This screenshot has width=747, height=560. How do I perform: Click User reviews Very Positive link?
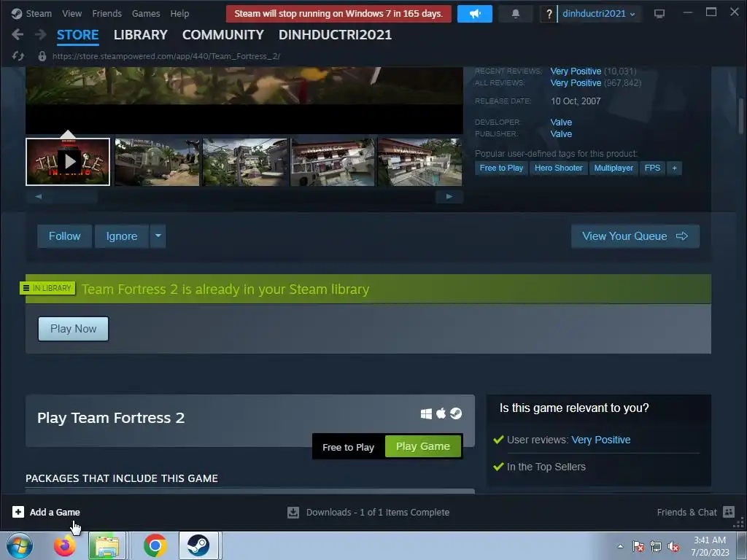click(601, 440)
